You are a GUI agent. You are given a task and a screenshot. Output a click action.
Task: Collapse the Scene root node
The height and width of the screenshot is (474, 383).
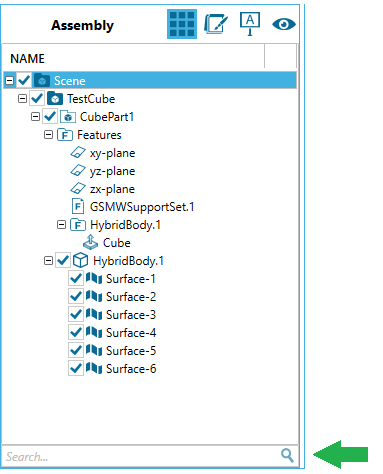(10, 81)
